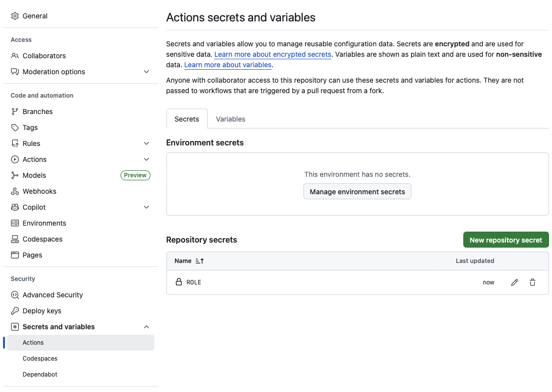This screenshot has width=552, height=392.
Task: Switch to the Variables tab
Action: click(x=230, y=119)
